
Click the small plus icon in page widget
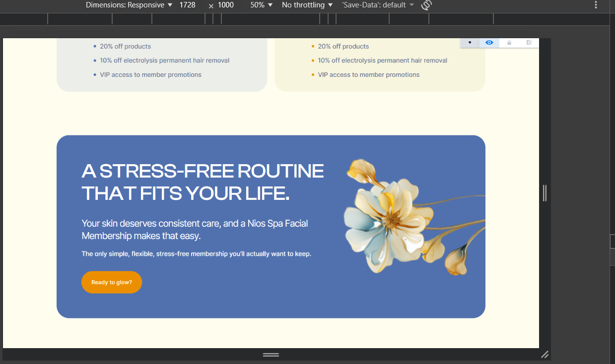[470, 43]
